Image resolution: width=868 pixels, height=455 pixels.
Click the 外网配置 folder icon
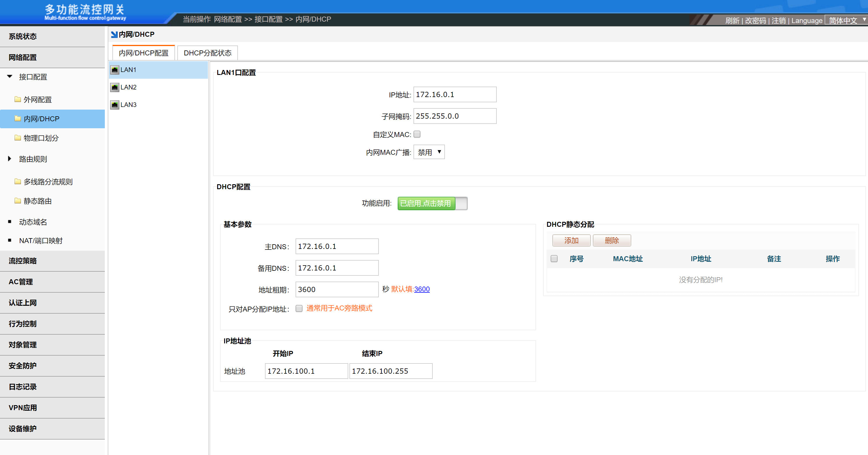(x=17, y=99)
